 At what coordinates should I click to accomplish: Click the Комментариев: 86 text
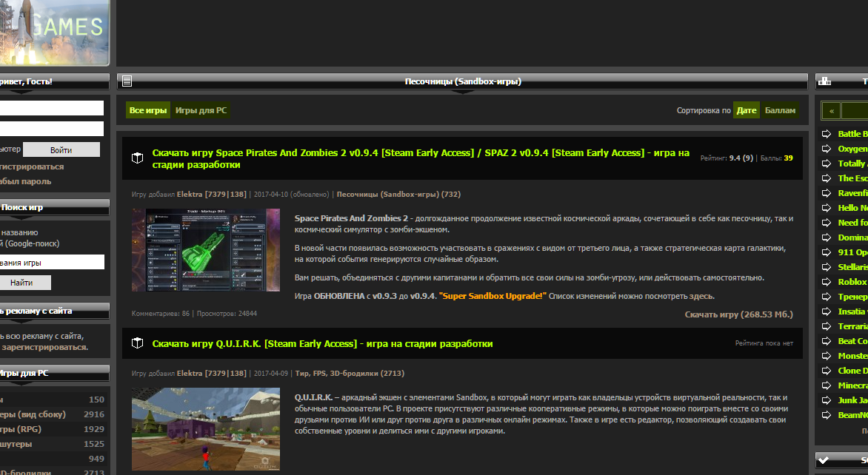161,314
